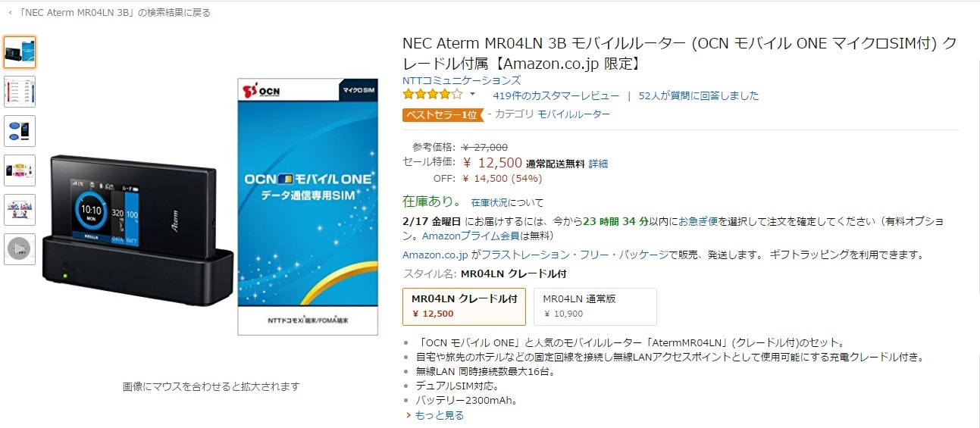This screenshot has width=980, height=428.
Task: Select the first product thumbnail with router and SIM
Action: tap(20, 52)
